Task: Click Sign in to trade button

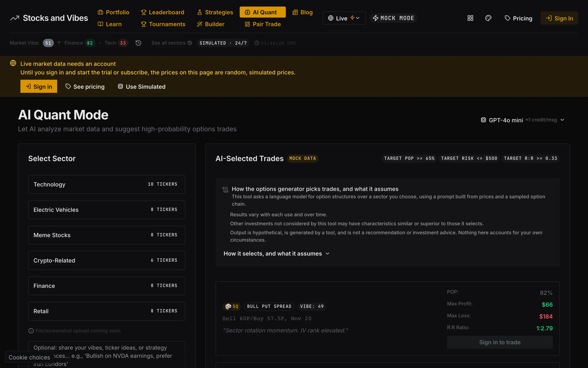Action: pyautogui.click(x=500, y=342)
